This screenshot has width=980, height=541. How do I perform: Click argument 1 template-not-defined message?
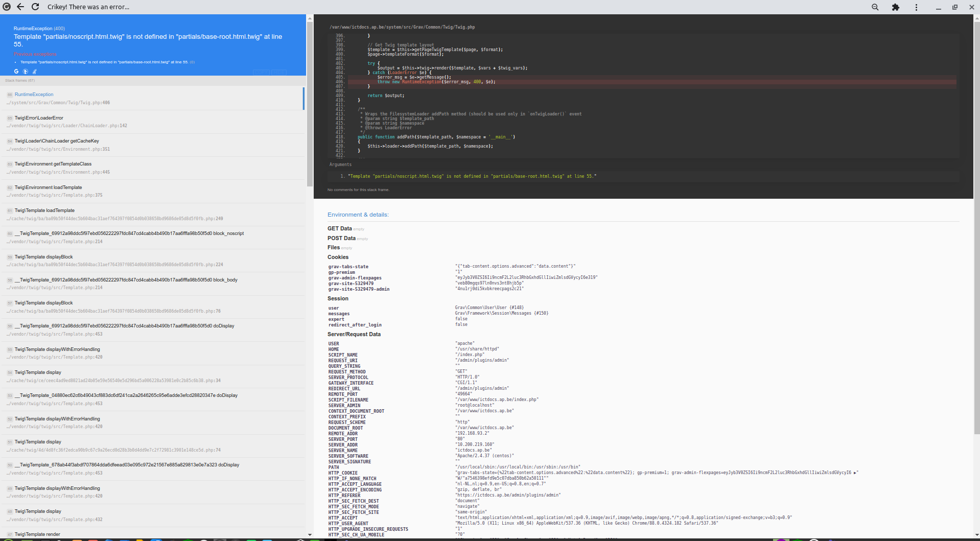[472, 176]
